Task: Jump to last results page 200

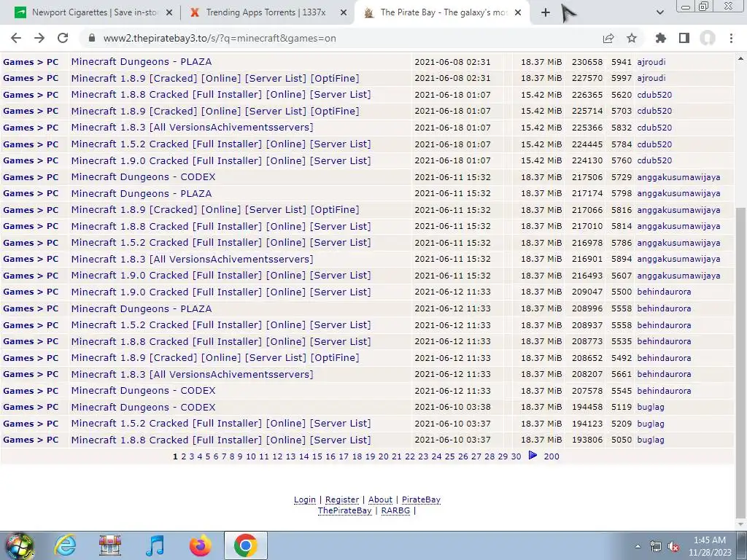Action: pyautogui.click(x=551, y=456)
